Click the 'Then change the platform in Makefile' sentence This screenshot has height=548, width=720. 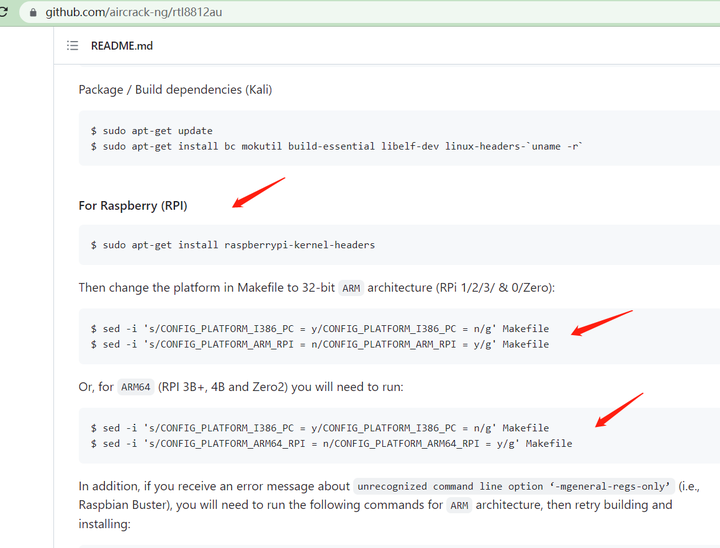click(x=317, y=288)
